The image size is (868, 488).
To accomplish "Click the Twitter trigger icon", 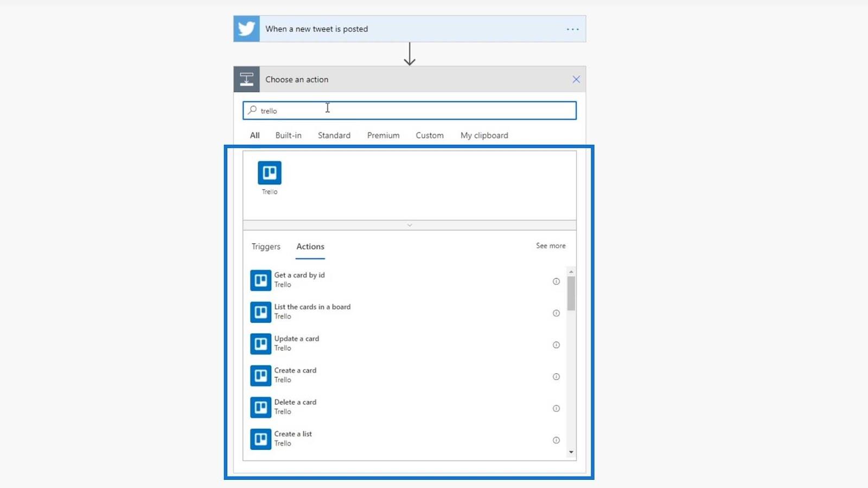I will 246,29.
